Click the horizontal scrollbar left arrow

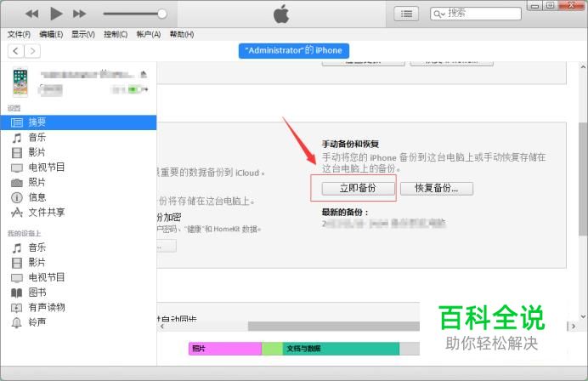pyautogui.click(x=162, y=327)
